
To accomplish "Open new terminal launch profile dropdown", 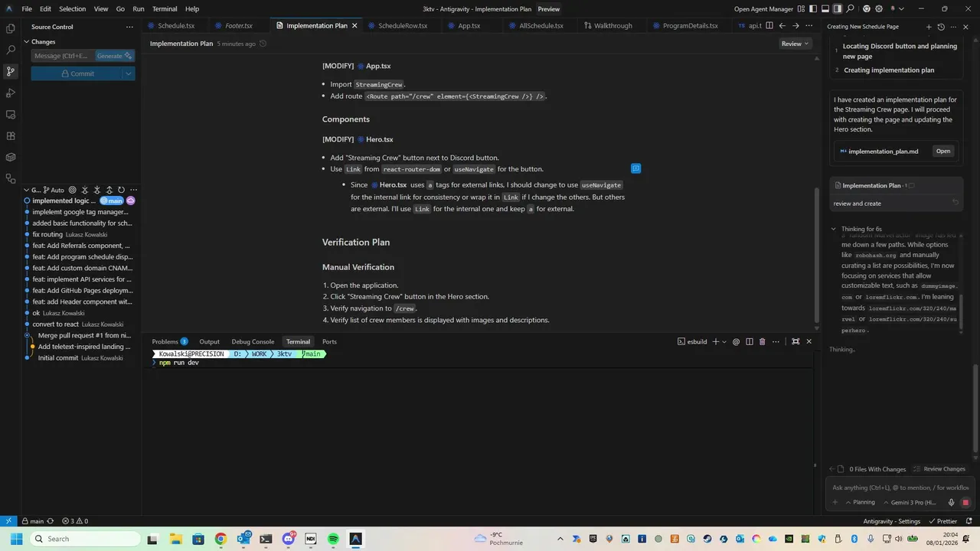I will click(725, 341).
